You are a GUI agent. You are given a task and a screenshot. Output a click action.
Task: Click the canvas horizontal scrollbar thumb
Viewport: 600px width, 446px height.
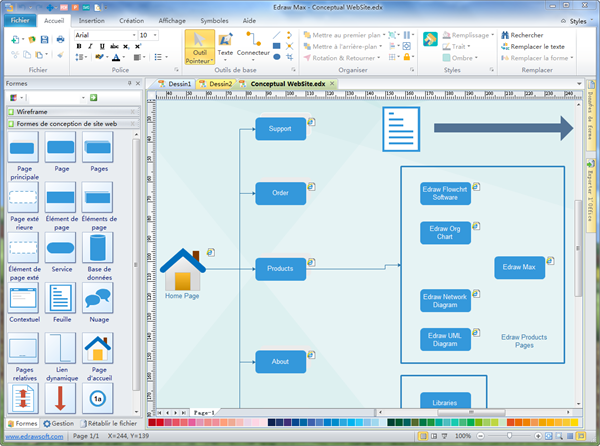471,412
